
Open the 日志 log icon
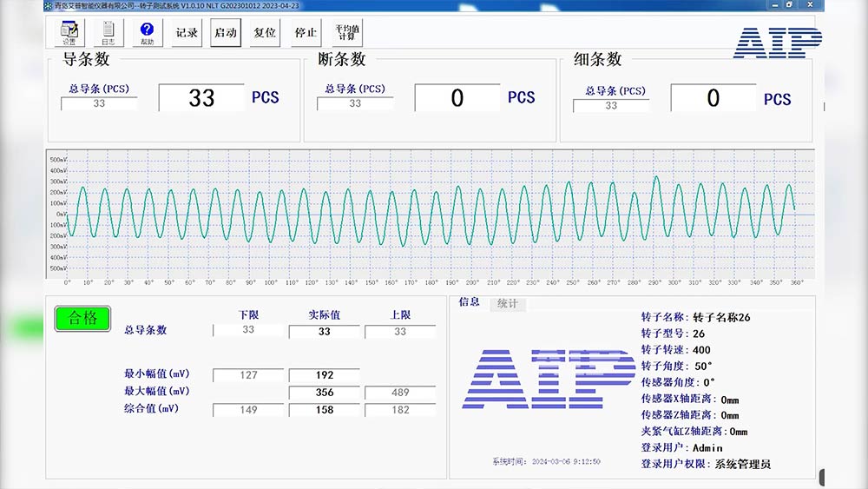108,33
